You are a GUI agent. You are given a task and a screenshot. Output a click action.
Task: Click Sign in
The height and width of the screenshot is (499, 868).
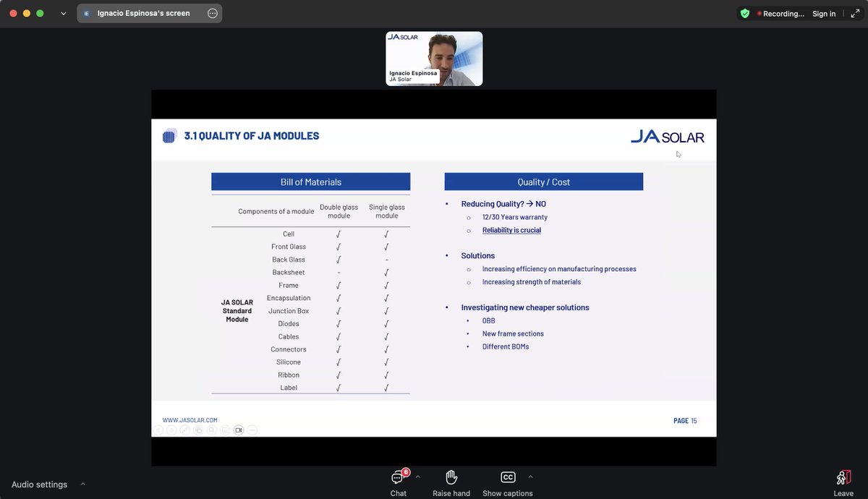(824, 14)
